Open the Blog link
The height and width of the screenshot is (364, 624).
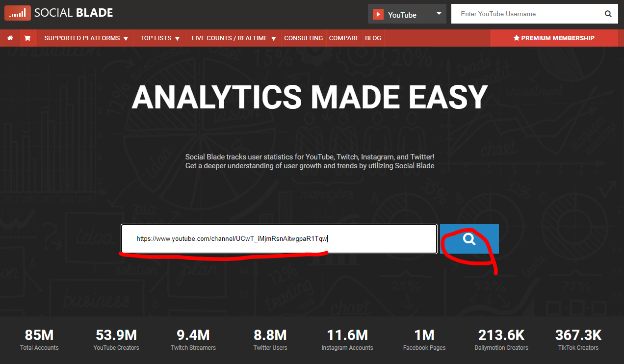[373, 38]
